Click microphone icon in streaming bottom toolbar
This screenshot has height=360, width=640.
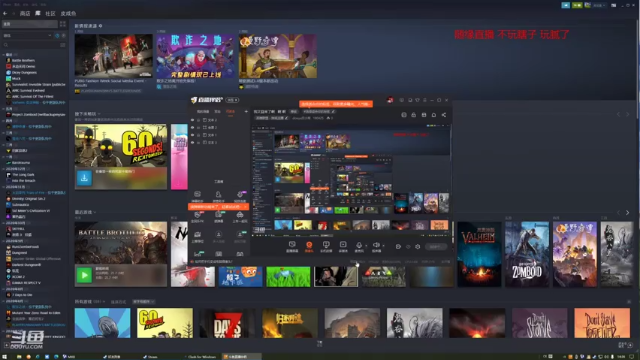(x=359, y=245)
